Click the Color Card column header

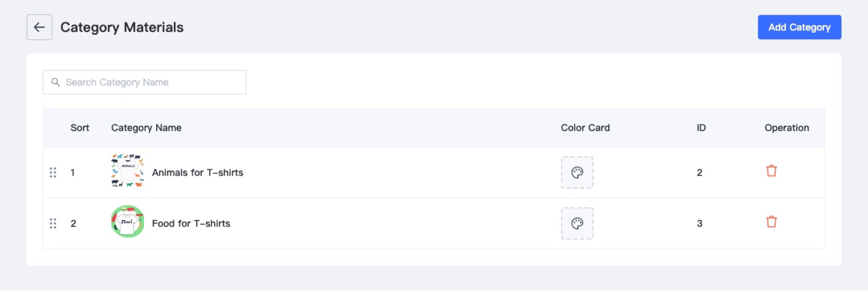(585, 128)
